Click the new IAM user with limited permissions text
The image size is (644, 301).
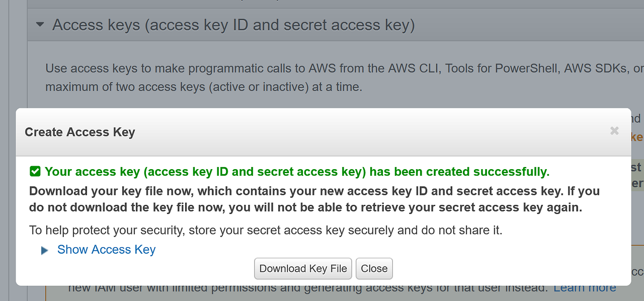point(307,288)
